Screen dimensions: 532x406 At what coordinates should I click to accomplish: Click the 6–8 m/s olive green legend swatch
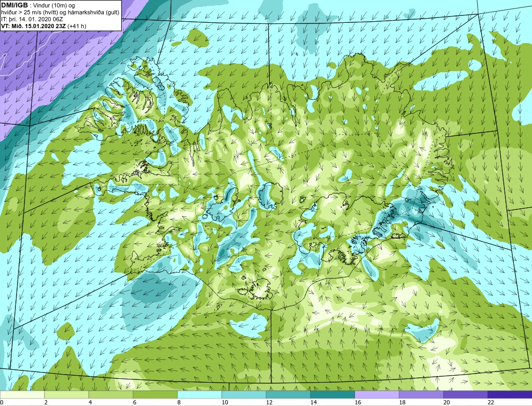point(155,394)
